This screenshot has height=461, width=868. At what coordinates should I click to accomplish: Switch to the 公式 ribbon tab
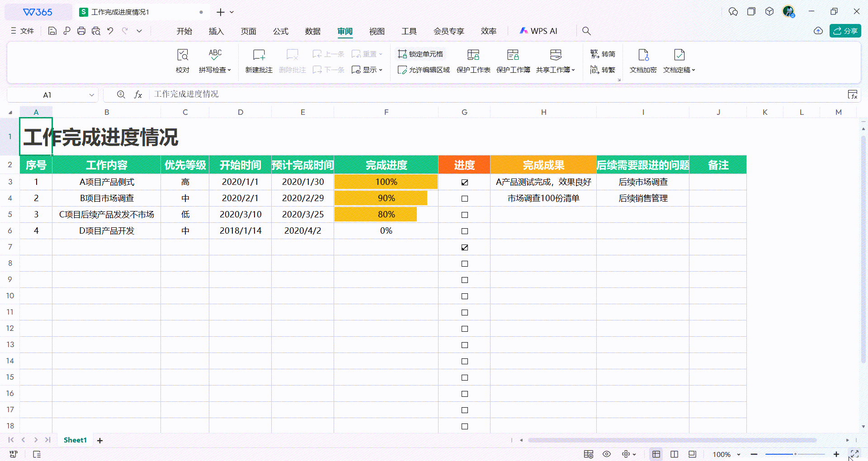[280, 31]
